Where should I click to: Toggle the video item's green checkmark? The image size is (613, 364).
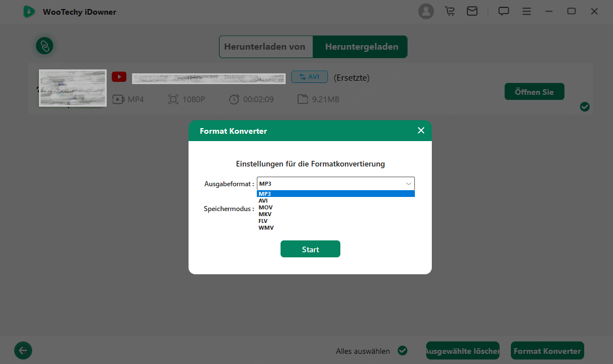(585, 107)
